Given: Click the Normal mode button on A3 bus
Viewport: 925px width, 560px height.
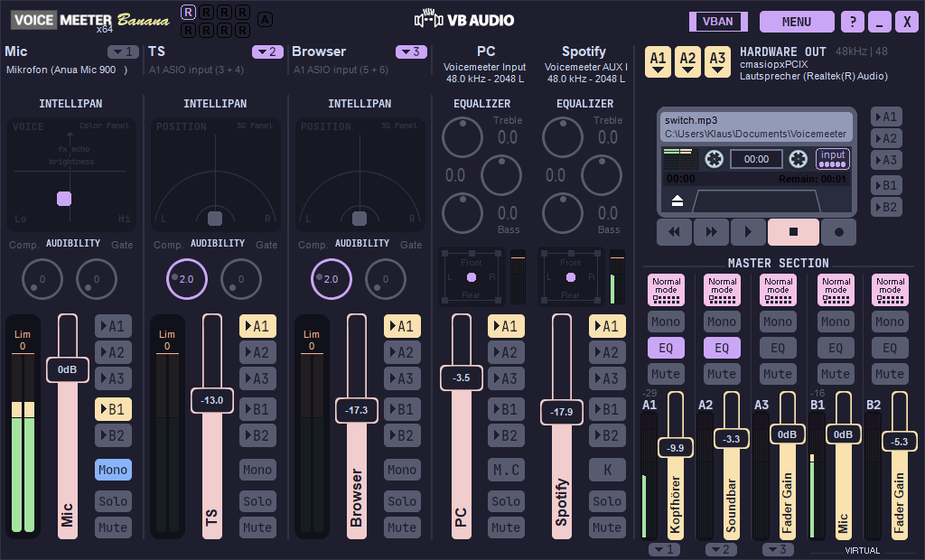Looking at the screenshot, I should click(x=778, y=290).
